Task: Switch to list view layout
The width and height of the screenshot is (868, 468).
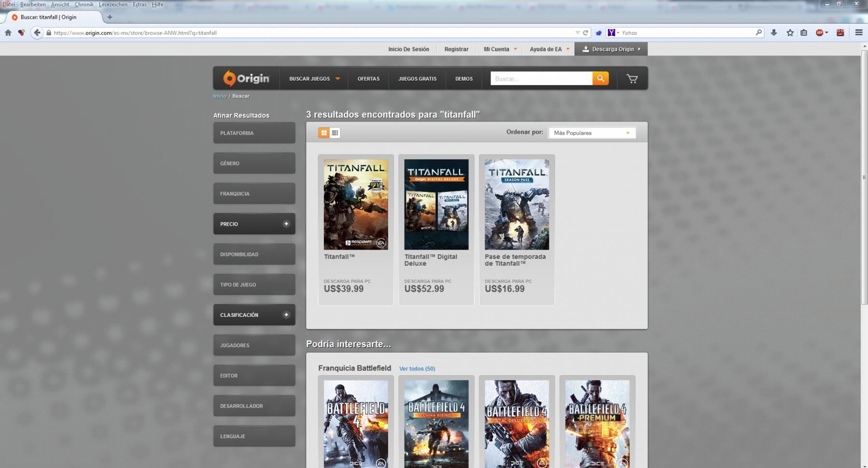Action: point(335,133)
